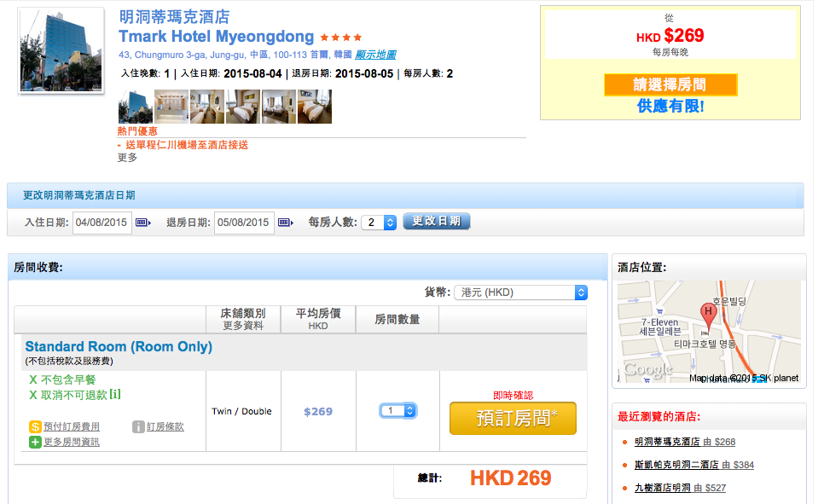Click the red H hotel map marker

pyautogui.click(x=708, y=315)
